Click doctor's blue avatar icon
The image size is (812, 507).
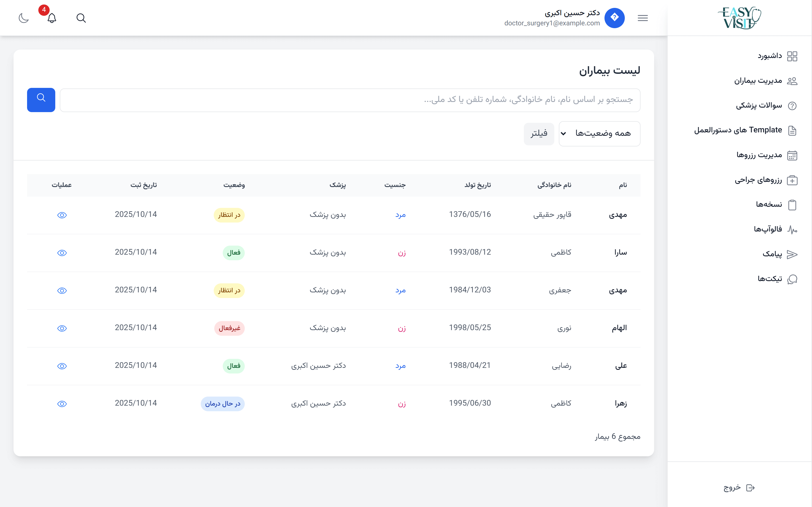(x=614, y=18)
